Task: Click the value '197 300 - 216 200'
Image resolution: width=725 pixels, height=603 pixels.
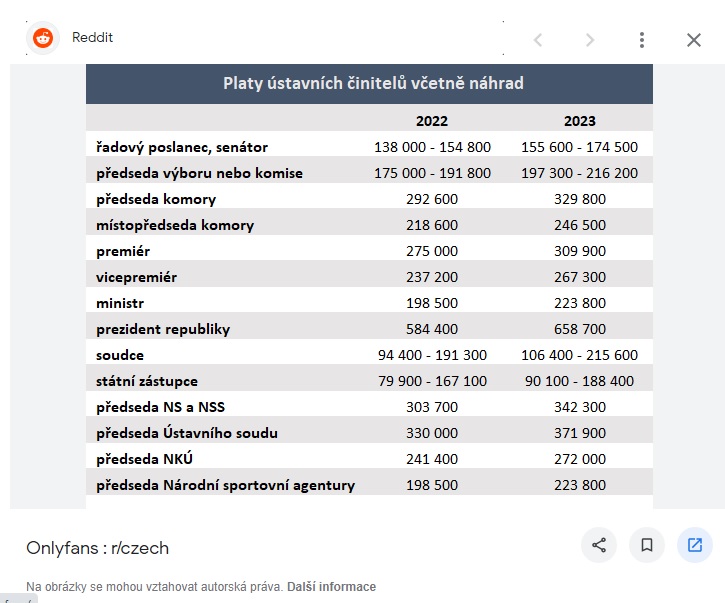Action: coord(579,173)
